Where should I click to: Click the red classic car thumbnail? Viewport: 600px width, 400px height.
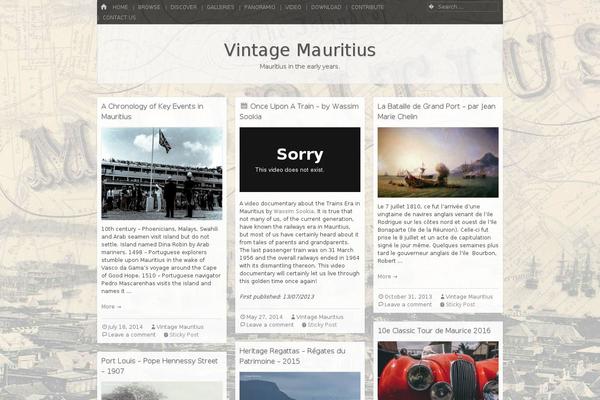438,371
